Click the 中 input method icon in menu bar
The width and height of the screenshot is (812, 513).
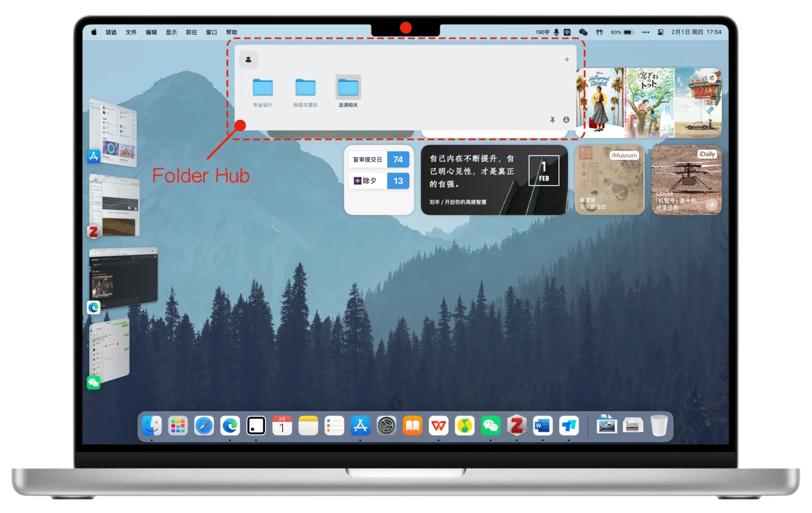tap(567, 32)
